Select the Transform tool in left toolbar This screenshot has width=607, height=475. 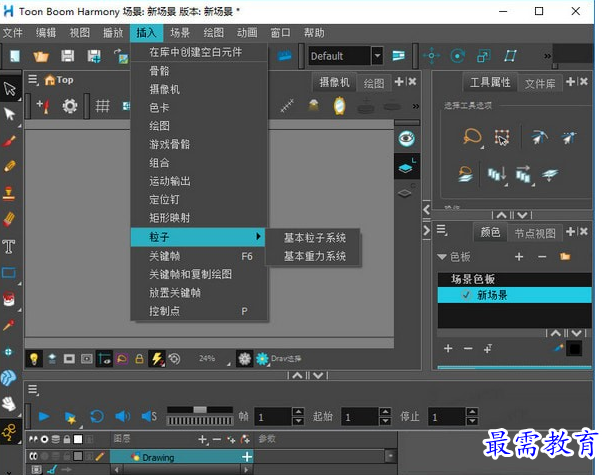[9, 89]
